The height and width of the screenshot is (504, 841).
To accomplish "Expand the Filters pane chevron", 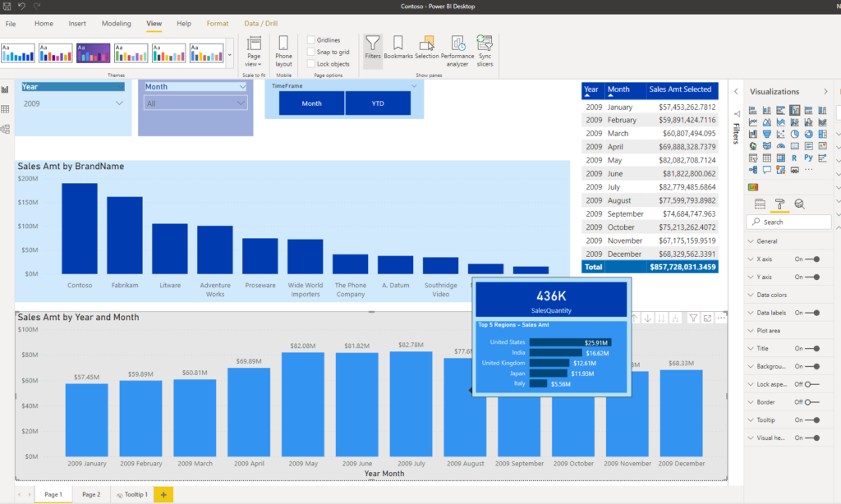I will pyautogui.click(x=736, y=92).
